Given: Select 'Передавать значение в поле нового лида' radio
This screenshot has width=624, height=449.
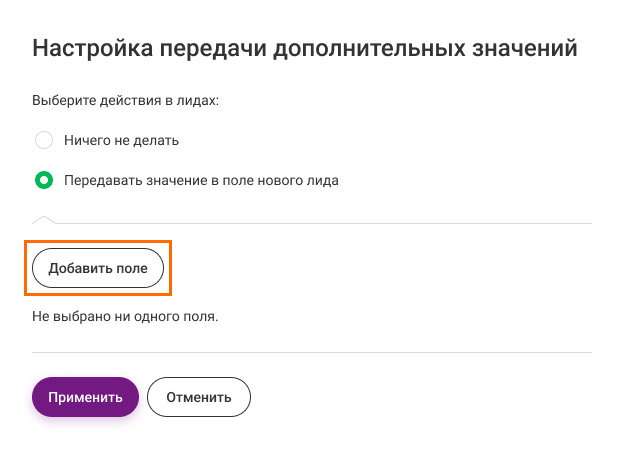Looking at the screenshot, I should [x=44, y=180].
